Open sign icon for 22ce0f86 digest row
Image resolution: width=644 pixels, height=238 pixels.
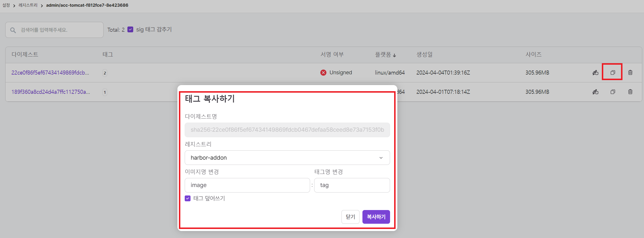click(595, 73)
